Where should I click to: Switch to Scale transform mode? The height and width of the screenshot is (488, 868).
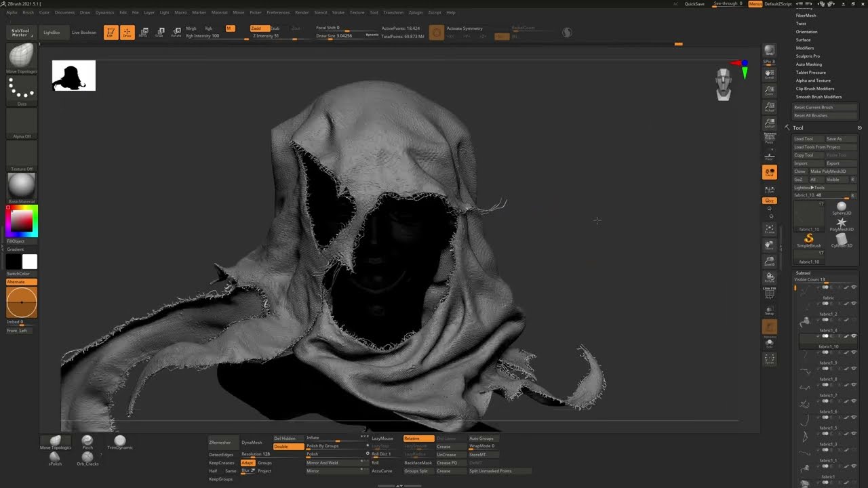(159, 33)
